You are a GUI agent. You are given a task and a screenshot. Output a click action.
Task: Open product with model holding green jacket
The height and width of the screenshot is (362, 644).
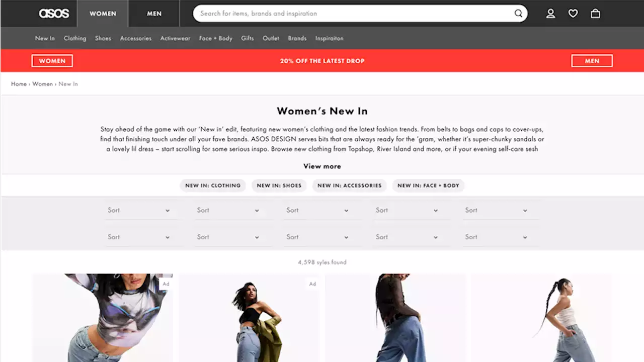[x=249, y=318]
